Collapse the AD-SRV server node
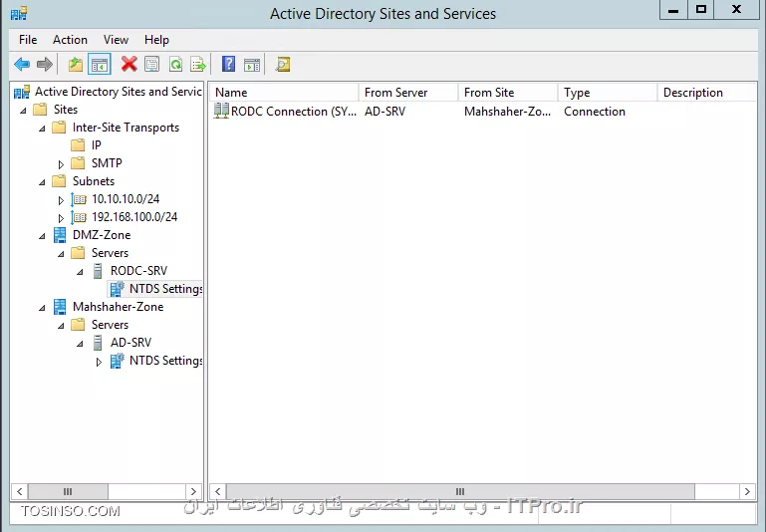This screenshot has width=766, height=532. point(80,344)
